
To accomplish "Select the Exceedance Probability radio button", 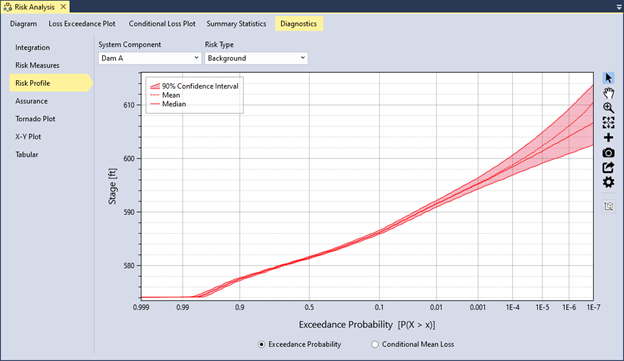I will (261, 344).
